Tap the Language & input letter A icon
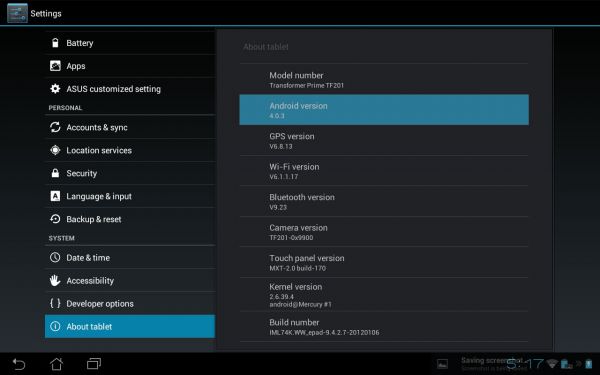600x375 pixels. (55, 196)
